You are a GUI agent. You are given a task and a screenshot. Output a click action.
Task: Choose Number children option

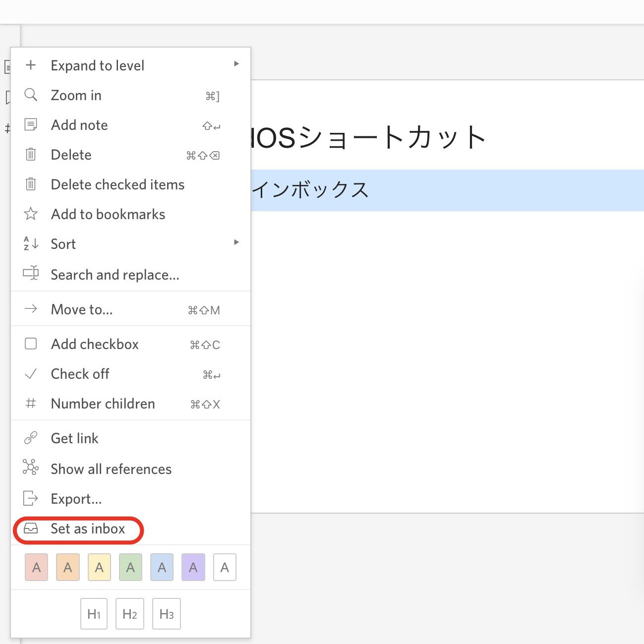click(x=131, y=404)
